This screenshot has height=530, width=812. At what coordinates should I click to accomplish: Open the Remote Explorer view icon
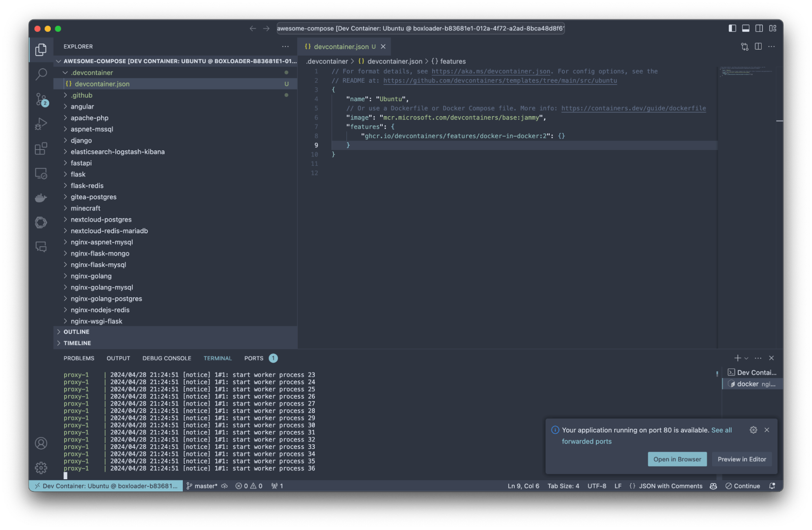coord(41,173)
